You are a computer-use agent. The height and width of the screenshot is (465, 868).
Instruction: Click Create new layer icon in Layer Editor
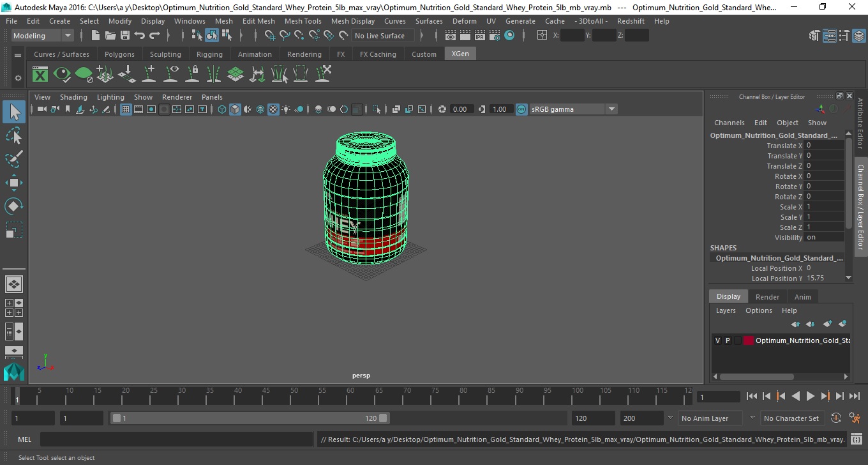[x=828, y=324]
